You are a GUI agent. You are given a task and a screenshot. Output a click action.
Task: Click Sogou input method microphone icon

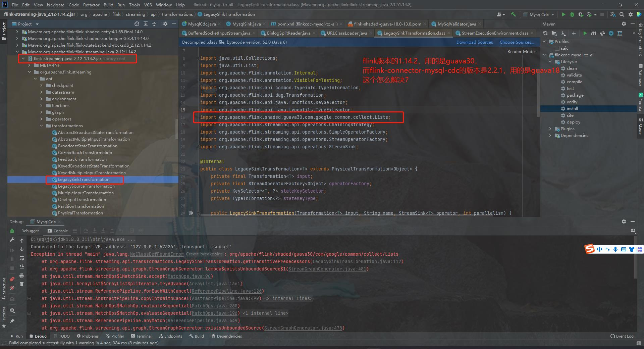(615, 249)
